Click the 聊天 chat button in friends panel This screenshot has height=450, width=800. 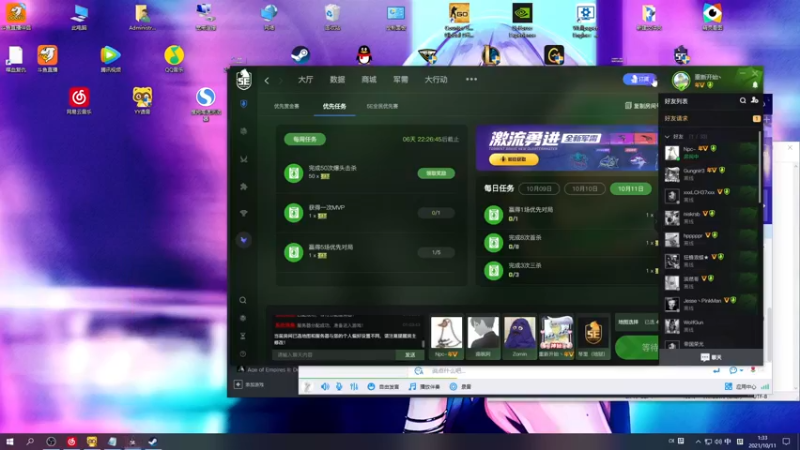pyautogui.click(x=711, y=357)
